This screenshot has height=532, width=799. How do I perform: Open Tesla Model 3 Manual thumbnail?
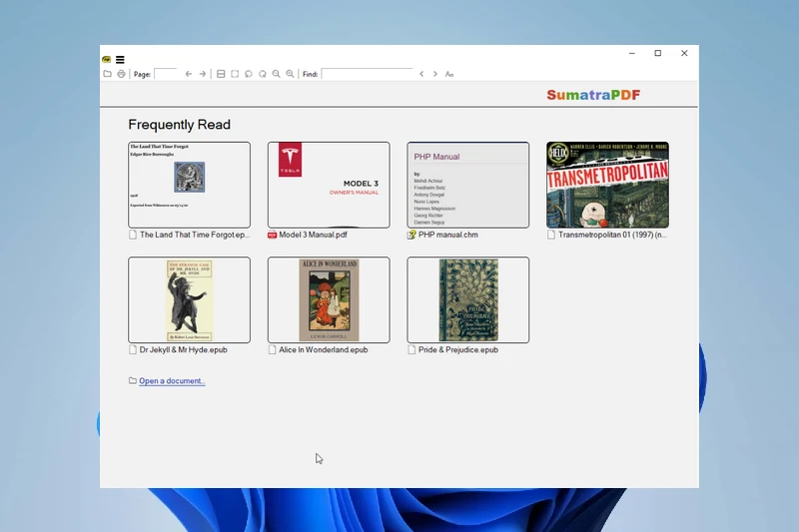[329, 185]
